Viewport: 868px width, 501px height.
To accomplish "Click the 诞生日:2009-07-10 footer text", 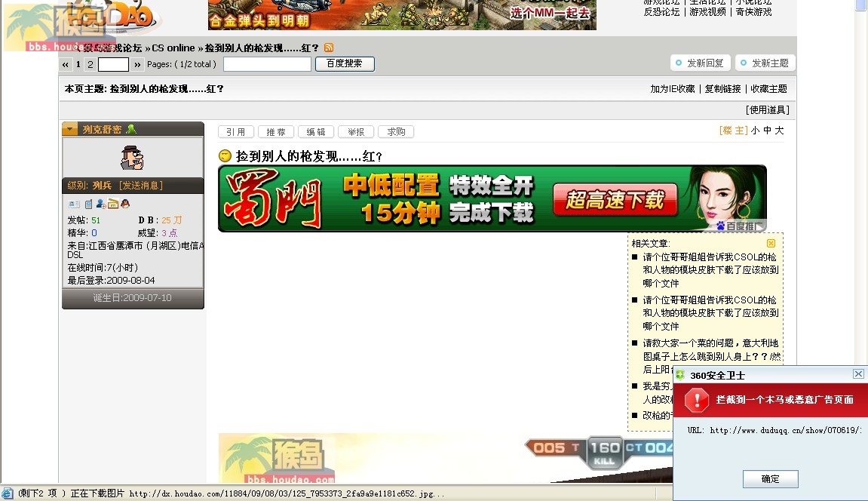I will [132, 298].
